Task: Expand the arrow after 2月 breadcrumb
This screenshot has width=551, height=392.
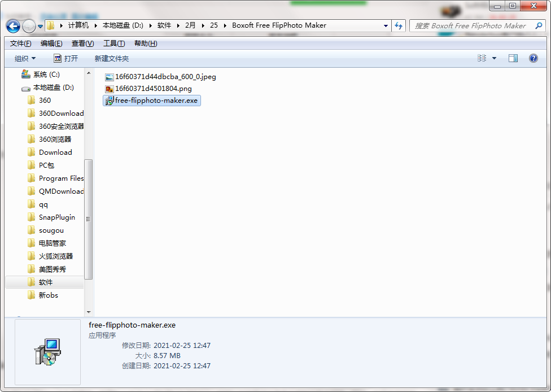Action: [203, 25]
